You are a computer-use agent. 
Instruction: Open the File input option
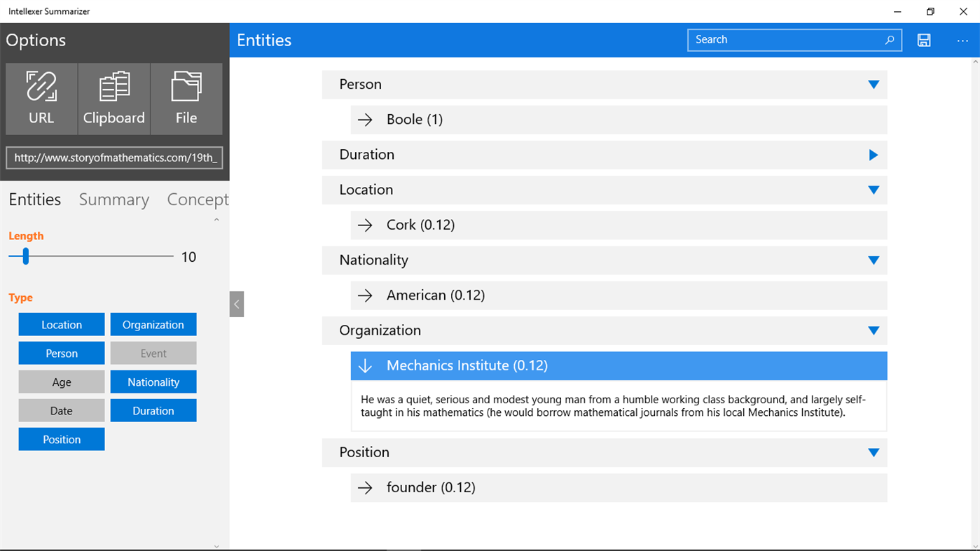[x=186, y=99]
